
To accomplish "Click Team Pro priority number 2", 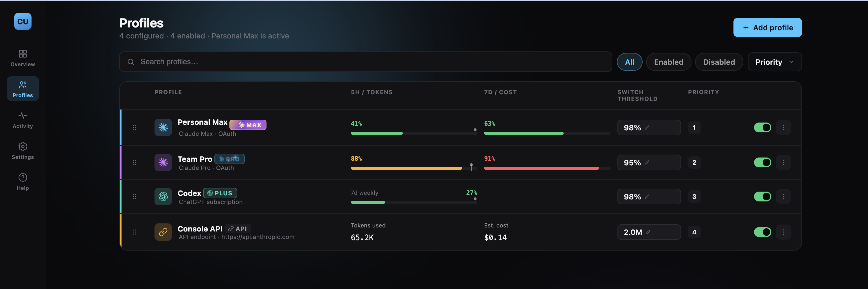I will [x=694, y=162].
